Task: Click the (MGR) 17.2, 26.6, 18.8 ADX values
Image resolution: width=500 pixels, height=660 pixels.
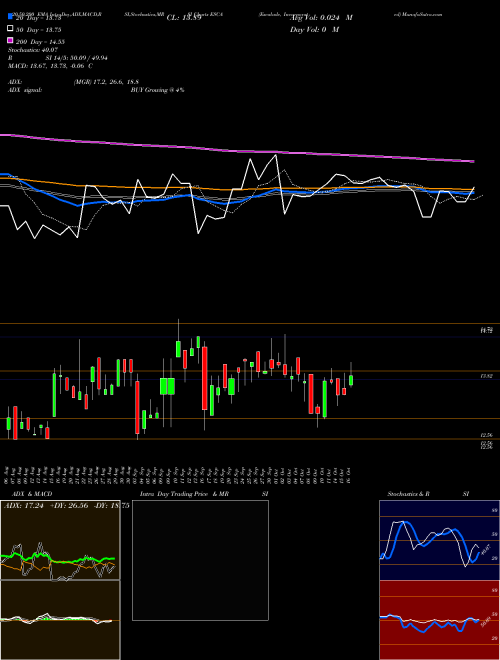Action: click(106, 82)
